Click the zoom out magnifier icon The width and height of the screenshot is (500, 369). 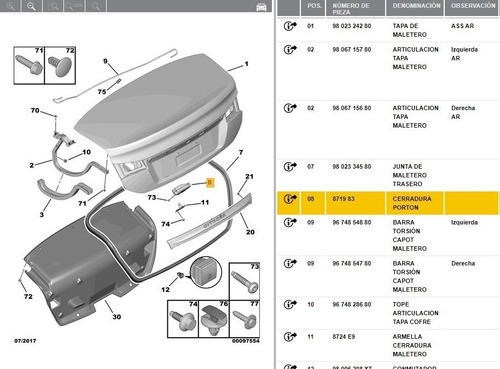[x=31, y=6]
